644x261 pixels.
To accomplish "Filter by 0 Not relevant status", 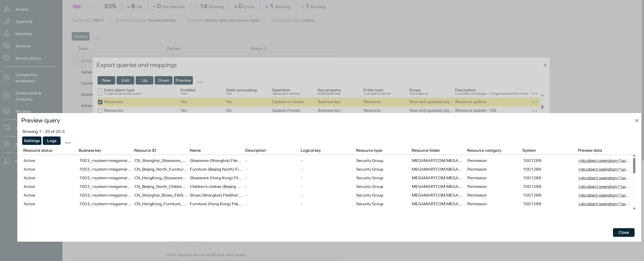I will tap(169, 6).
